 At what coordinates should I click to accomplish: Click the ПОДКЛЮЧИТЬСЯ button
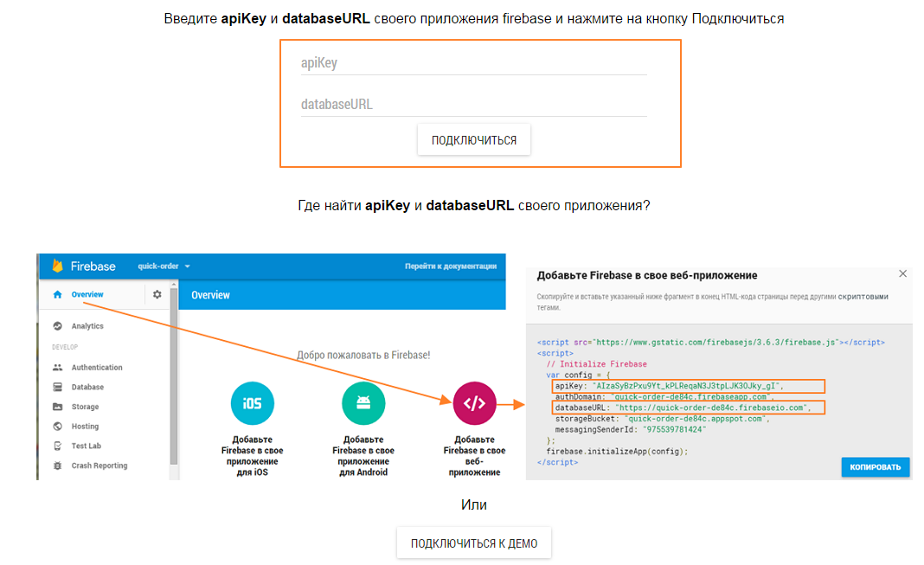click(474, 140)
